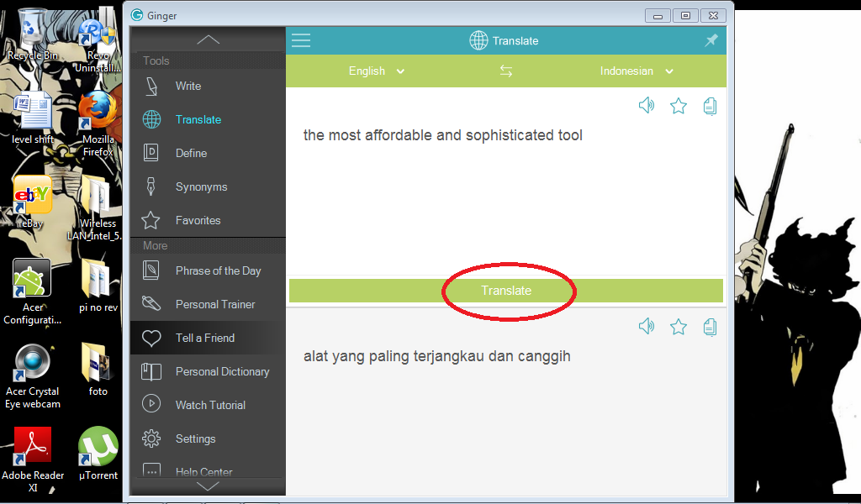Swap the translation languages
861x504 pixels.
[x=505, y=72]
